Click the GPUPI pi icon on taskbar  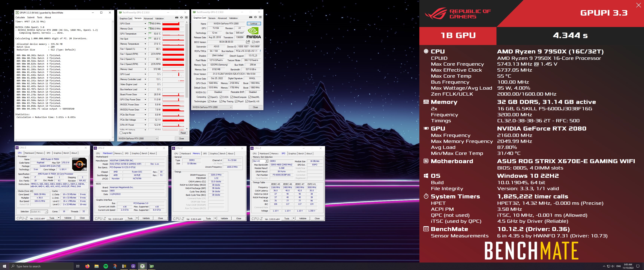pos(142,266)
